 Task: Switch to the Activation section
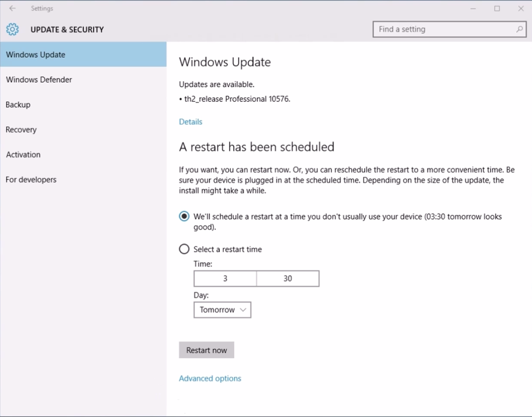point(83,155)
